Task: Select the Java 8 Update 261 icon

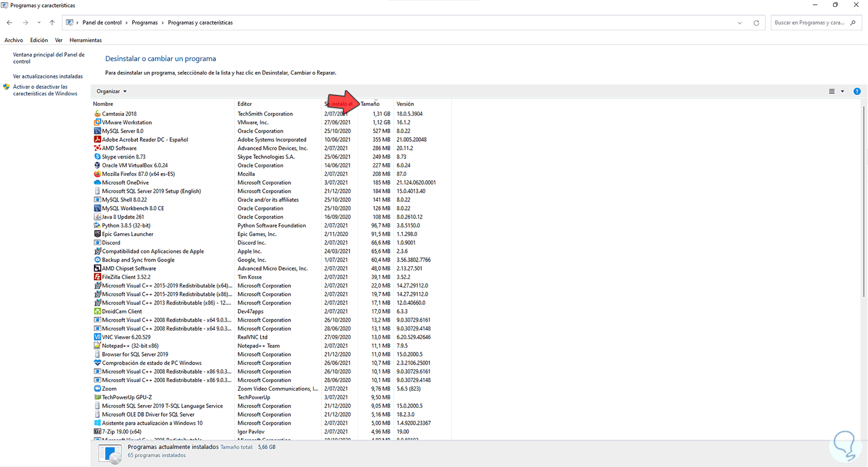Action: [97, 217]
